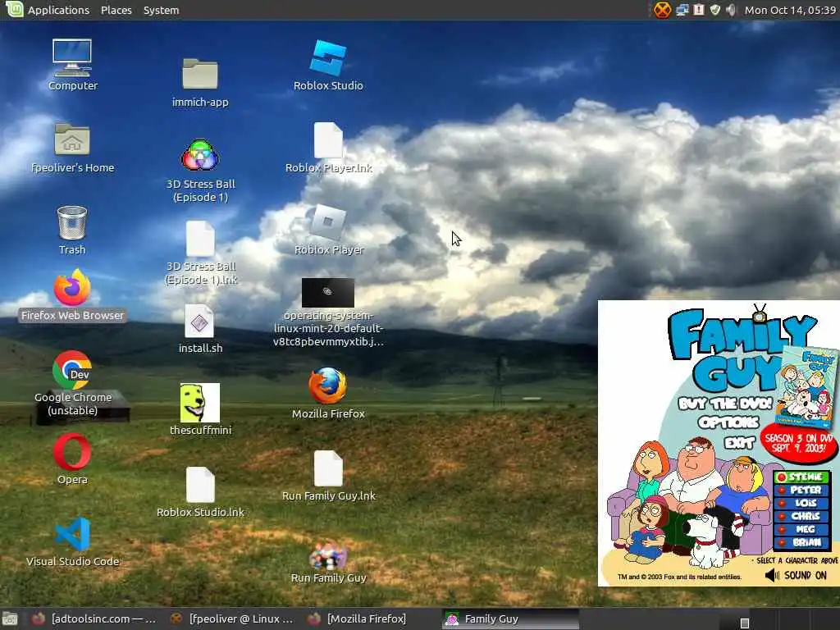Click BUY THE DVD! in Family Guy
840x630 pixels.
coord(725,403)
